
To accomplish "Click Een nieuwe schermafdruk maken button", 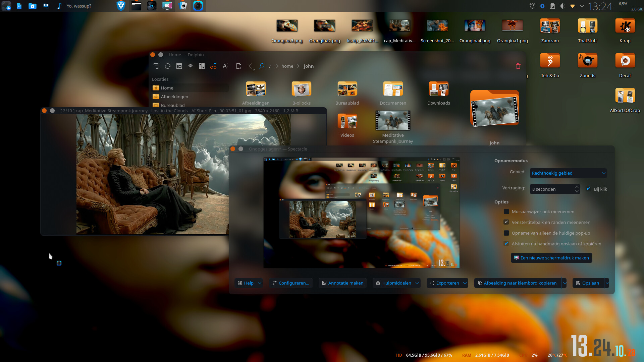I will 551,258.
